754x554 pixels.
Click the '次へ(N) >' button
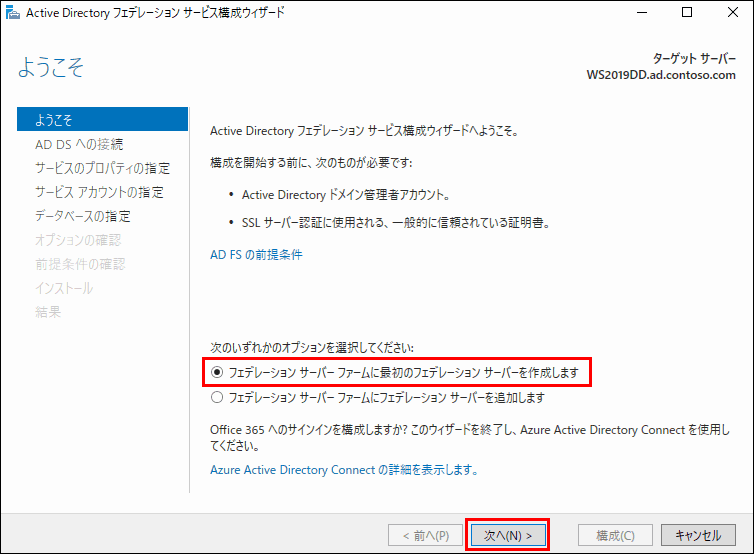[x=508, y=535]
